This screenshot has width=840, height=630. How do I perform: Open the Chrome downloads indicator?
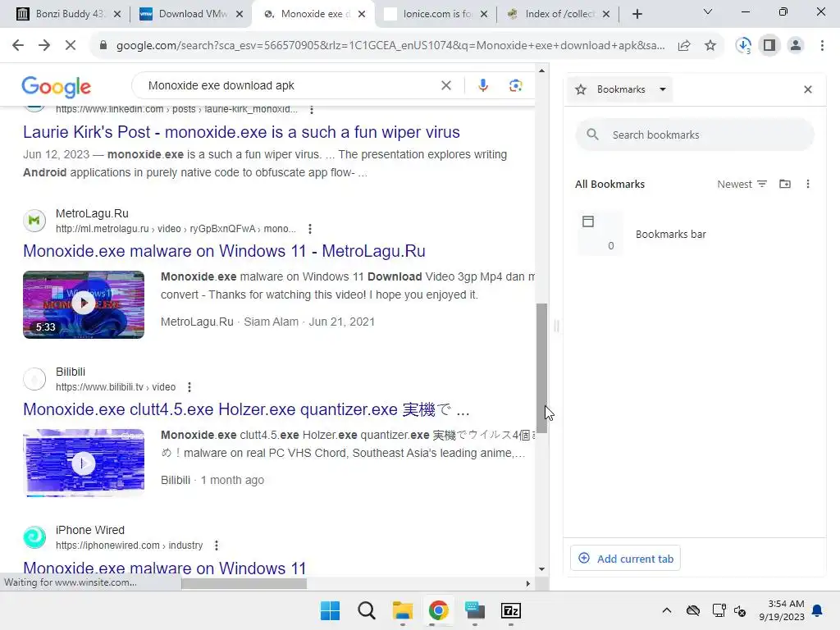(743, 46)
